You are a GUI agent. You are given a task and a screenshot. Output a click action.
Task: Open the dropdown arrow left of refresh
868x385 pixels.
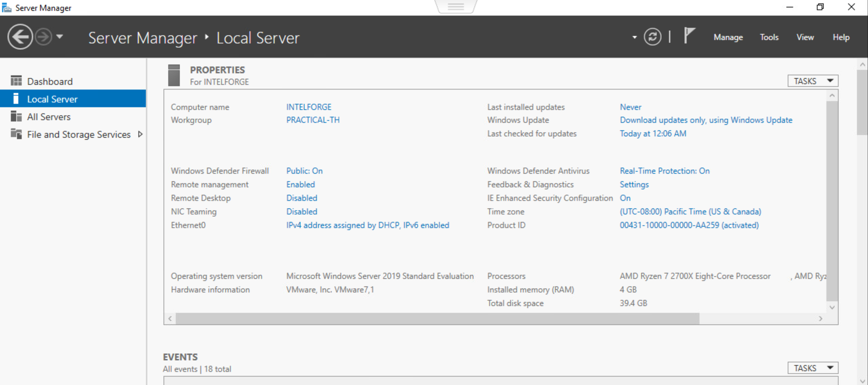pos(634,37)
